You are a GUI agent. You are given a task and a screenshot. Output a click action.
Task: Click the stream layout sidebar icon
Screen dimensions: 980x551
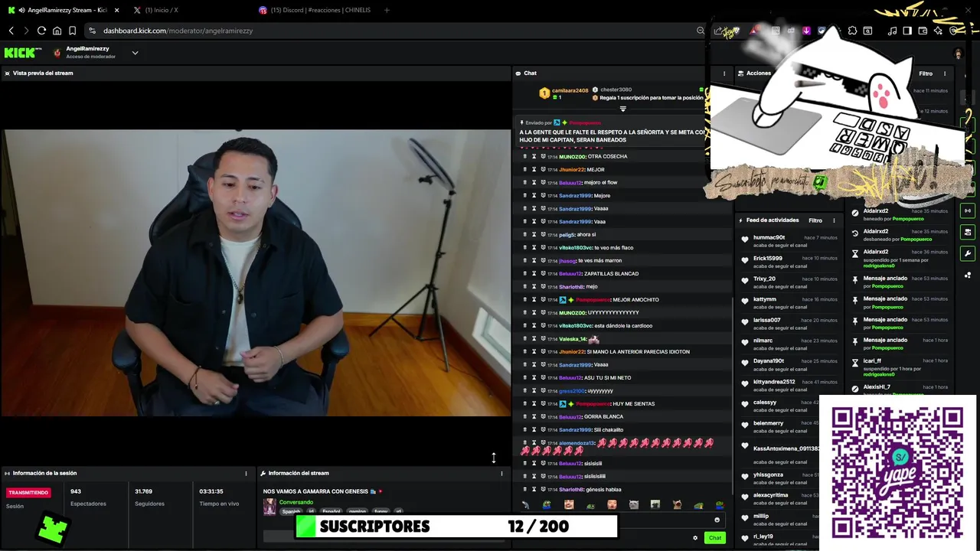[x=968, y=232]
